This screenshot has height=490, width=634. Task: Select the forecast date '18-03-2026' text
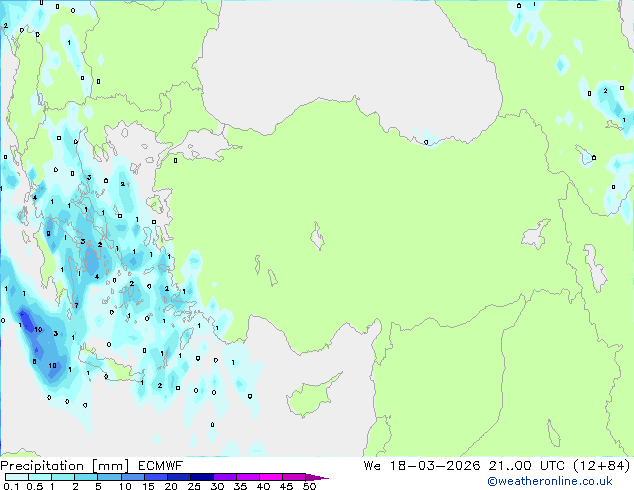point(435,466)
